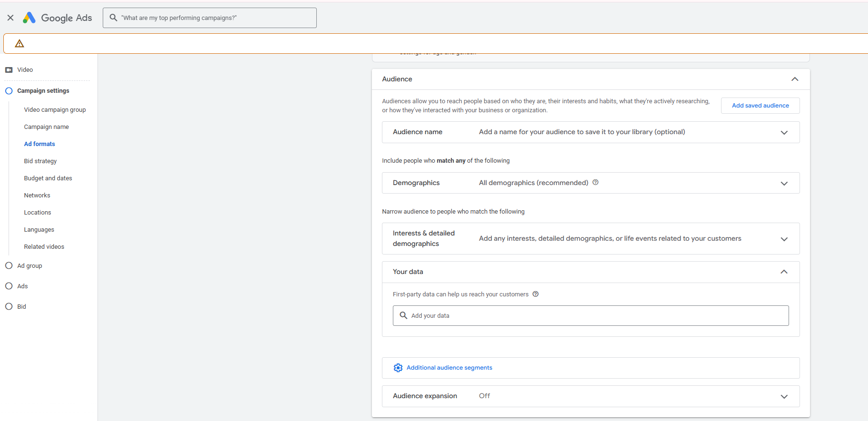
Task: Click the gear icon for additional audience segments
Action: (x=398, y=368)
